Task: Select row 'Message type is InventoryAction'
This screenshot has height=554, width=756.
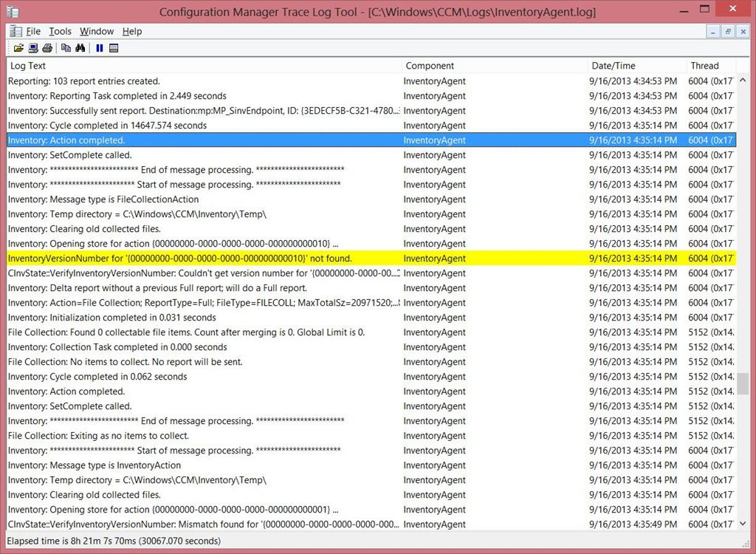Action: tap(371, 465)
